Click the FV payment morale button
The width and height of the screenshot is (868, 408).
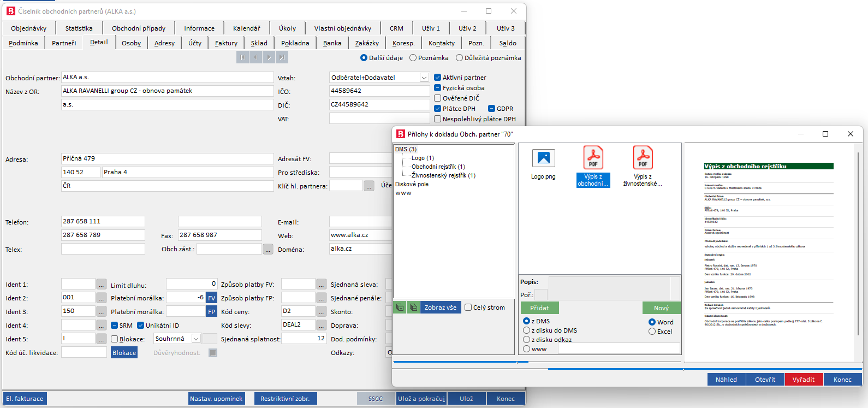click(x=212, y=298)
